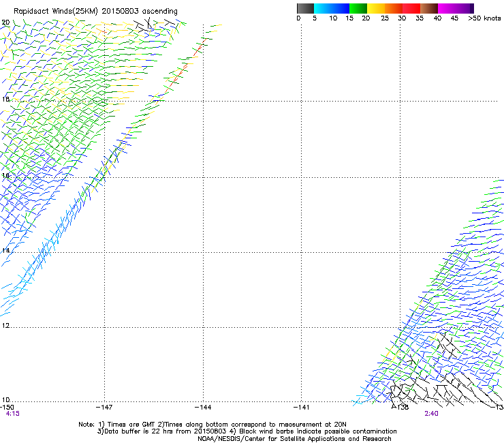Click the '>50 knots' legend label
The width and height of the screenshot is (504, 443).
point(484,18)
